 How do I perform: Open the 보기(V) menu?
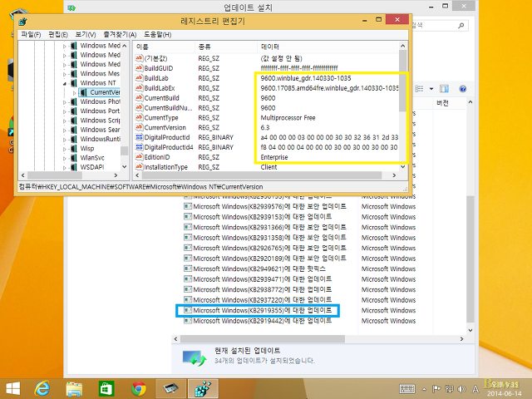coord(86,35)
